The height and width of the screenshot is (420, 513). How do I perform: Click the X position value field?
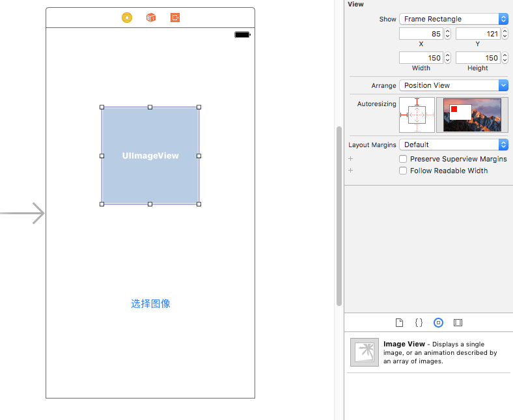pyautogui.click(x=420, y=34)
